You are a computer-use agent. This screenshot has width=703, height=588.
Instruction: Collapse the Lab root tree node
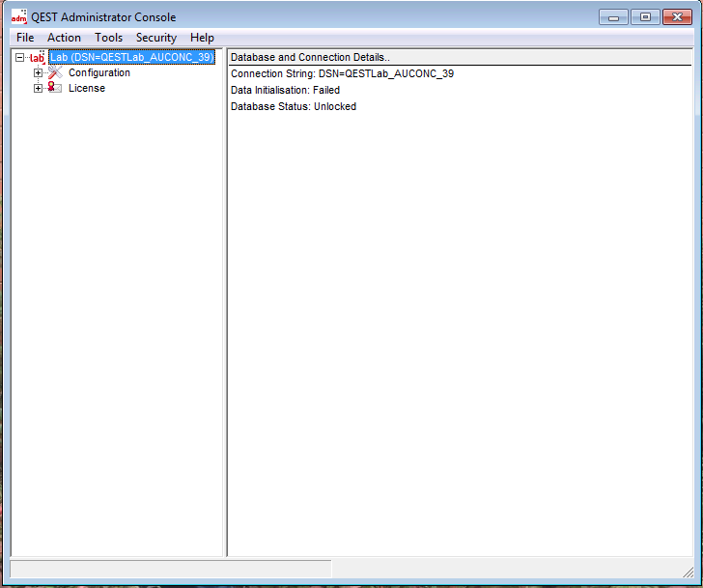tap(20, 58)
